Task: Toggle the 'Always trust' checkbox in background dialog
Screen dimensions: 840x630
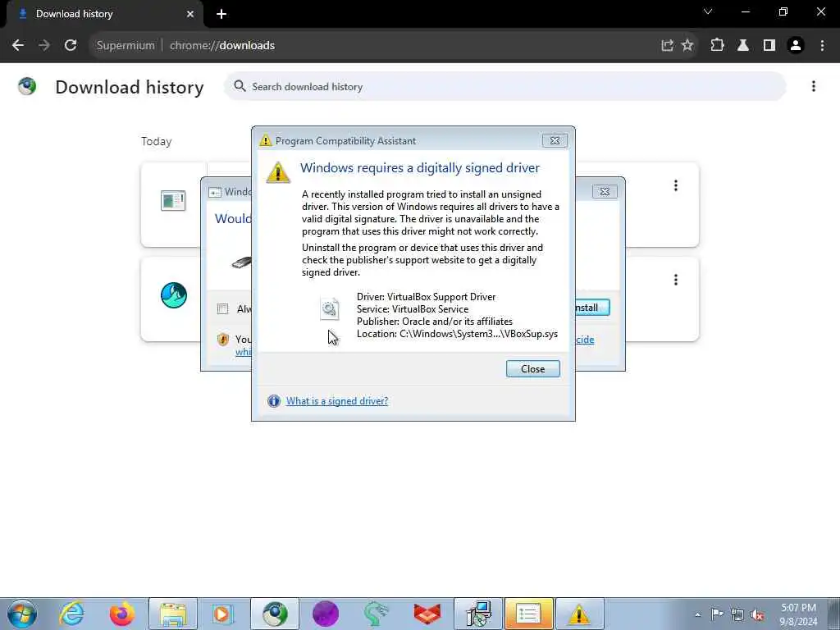Action: [x=222, y=308]
